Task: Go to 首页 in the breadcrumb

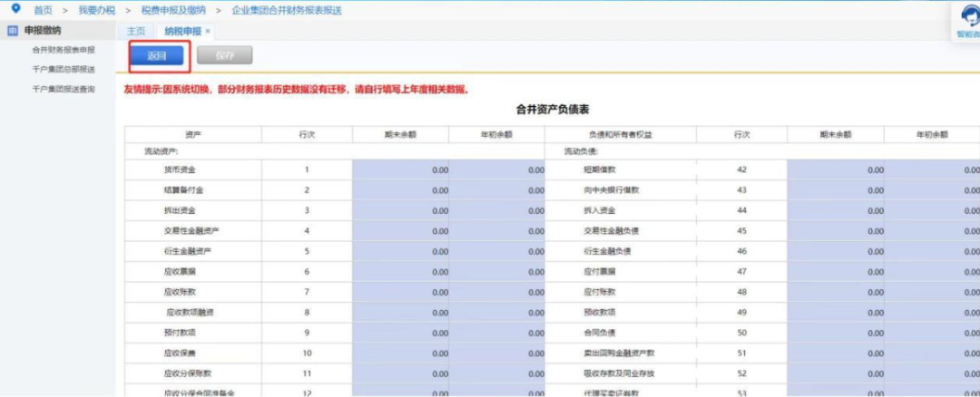Action: coord(43,10)
